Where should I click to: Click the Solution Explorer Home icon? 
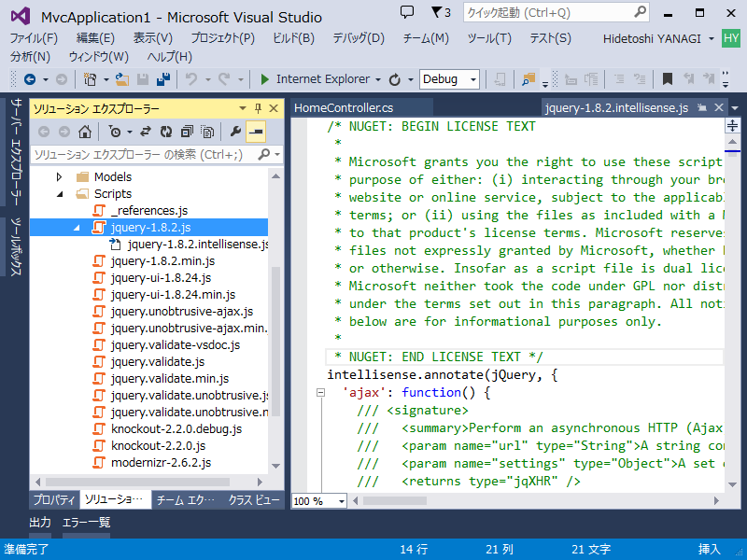click(85, 132)
